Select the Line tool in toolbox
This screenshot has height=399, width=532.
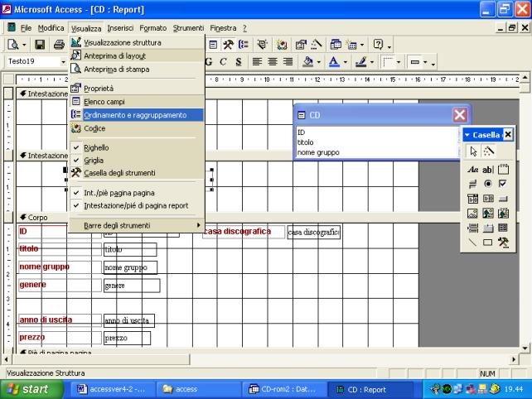pos(472,242)
